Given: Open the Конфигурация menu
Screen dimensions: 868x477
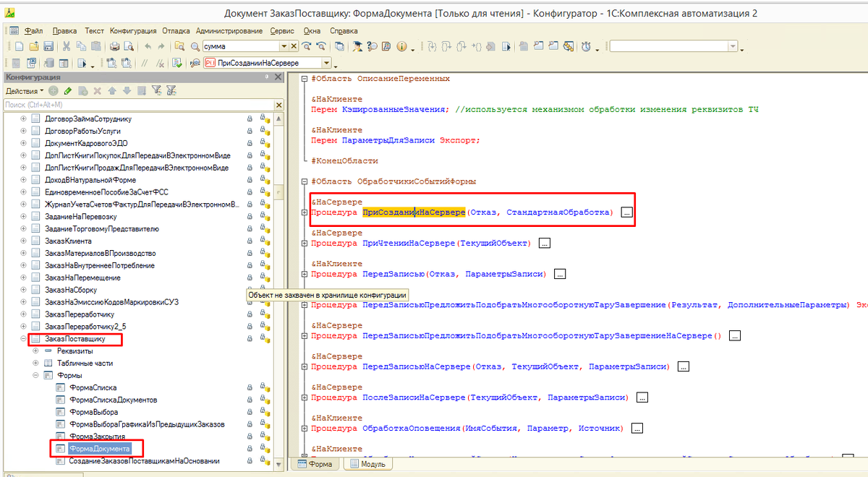Looking at the screenshot, I should click(133, 31).
